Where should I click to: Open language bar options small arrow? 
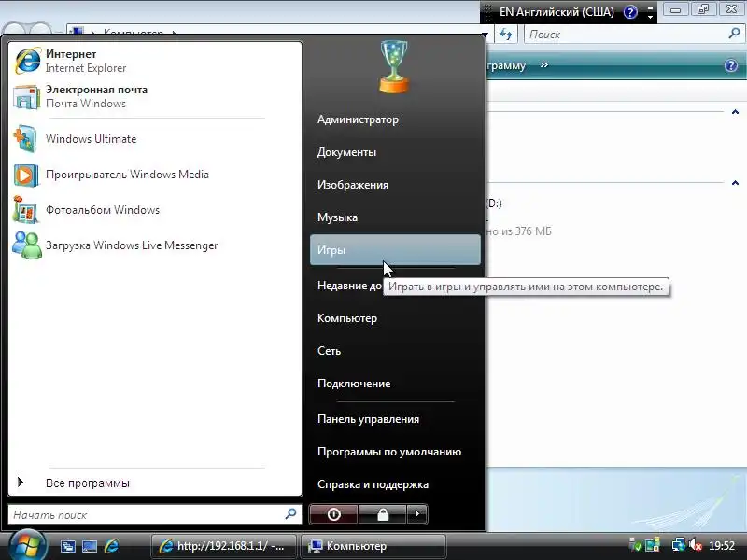[x=650, y=17]
